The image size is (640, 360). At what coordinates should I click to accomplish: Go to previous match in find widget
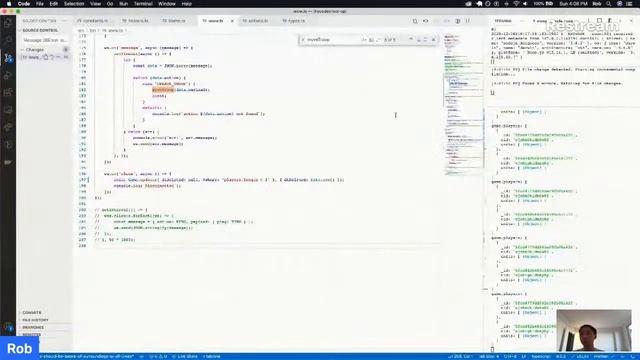click(x=411, y=40)
